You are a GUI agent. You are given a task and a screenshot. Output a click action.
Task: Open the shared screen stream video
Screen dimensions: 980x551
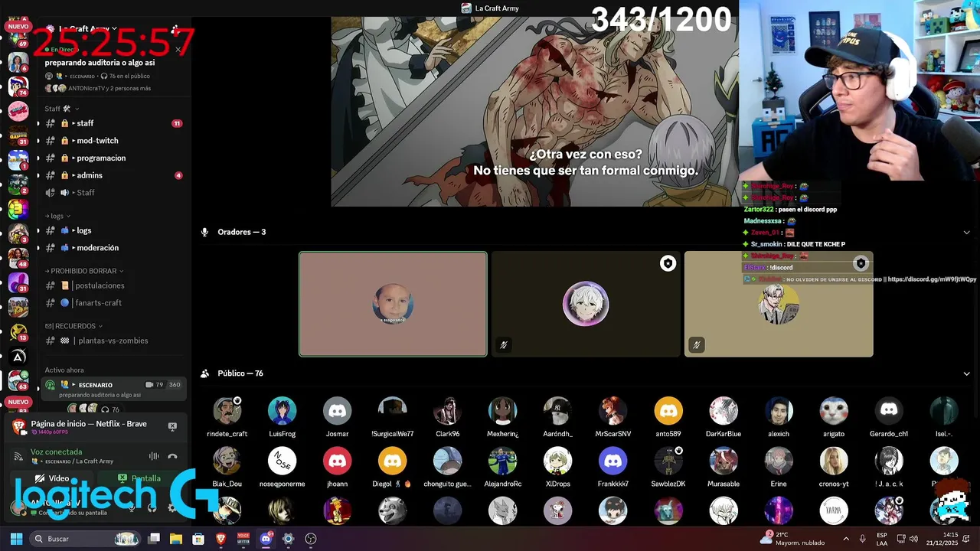tap(534, 112)
